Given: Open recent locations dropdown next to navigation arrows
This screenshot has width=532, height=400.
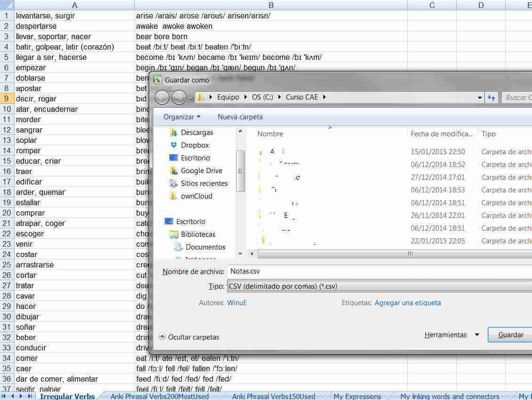Looking at the screenshot, I should [190, 98].
